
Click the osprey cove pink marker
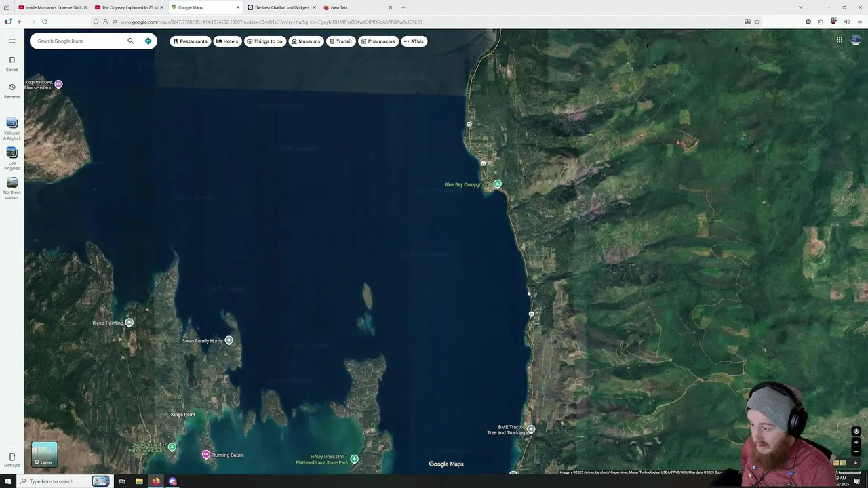58,85
